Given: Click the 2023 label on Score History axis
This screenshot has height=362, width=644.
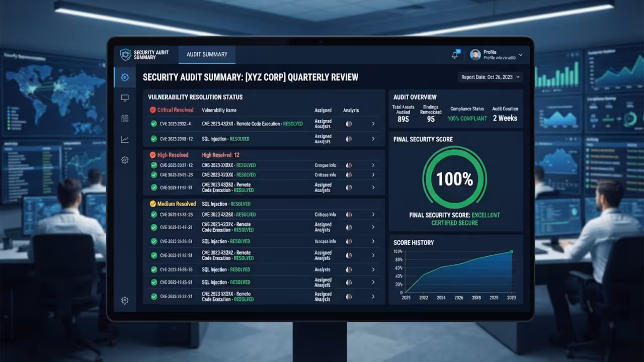Looking at the screenshot, I should pos(511,298).
